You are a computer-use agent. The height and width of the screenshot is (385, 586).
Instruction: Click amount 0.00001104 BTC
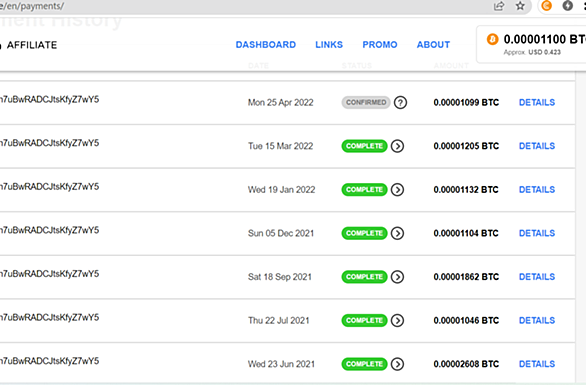coord(466,233)
